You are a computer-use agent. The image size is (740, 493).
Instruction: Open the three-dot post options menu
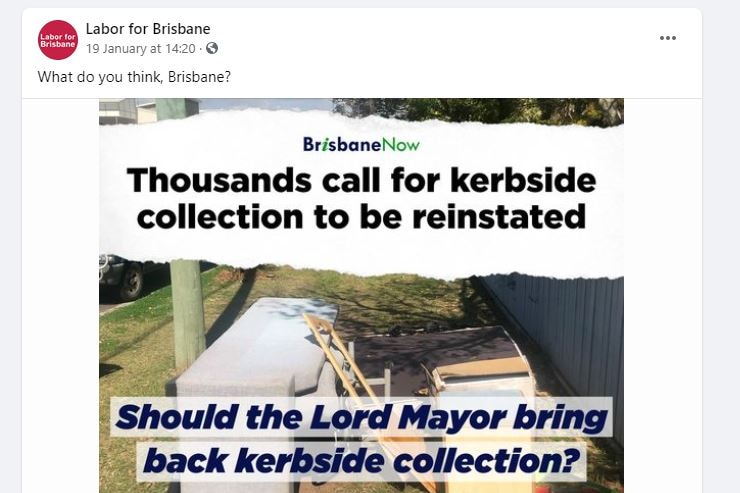pyautogui.click(x=667, y=38)
